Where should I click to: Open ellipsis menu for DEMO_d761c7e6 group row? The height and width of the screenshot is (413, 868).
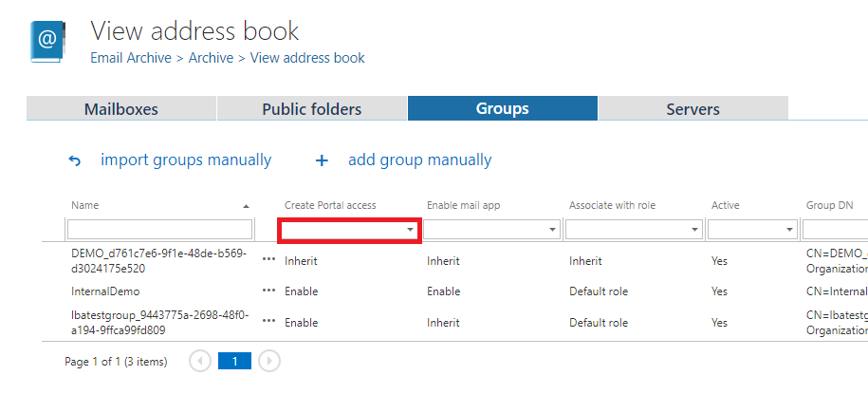click(269, 259)
